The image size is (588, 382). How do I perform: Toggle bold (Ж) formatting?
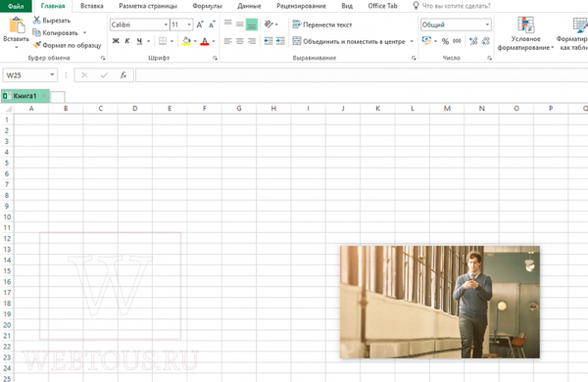pos(116,41)
